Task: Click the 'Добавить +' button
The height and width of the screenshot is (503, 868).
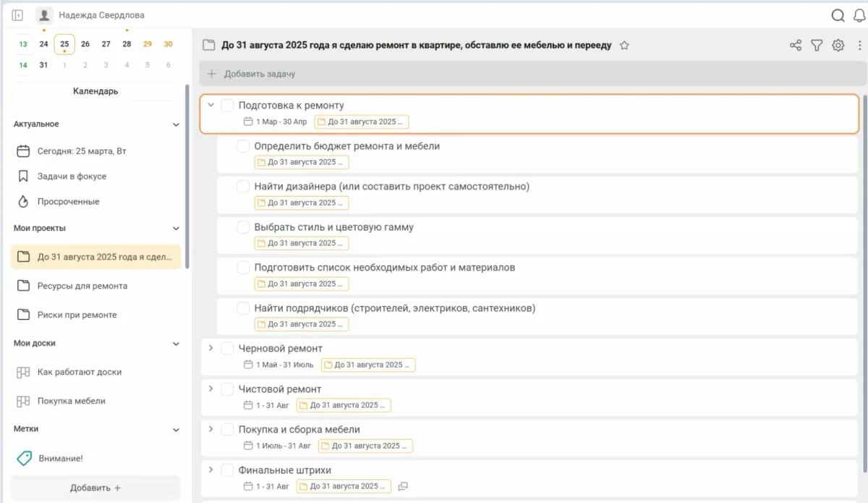Action: [95, 487]
